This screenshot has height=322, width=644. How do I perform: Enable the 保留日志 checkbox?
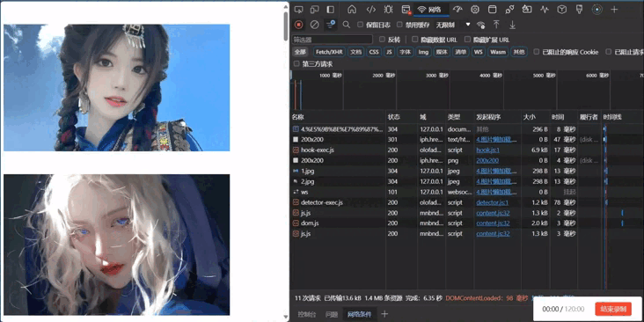click(360, 25)
